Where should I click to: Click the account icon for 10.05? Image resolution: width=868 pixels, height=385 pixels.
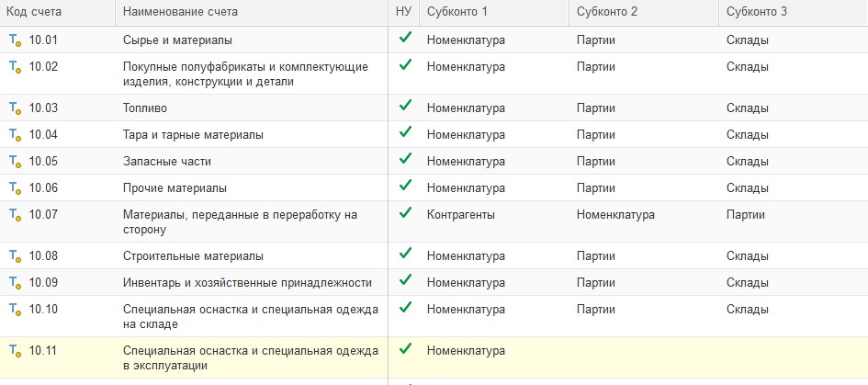pyautogui.click(x=15, y=162)
